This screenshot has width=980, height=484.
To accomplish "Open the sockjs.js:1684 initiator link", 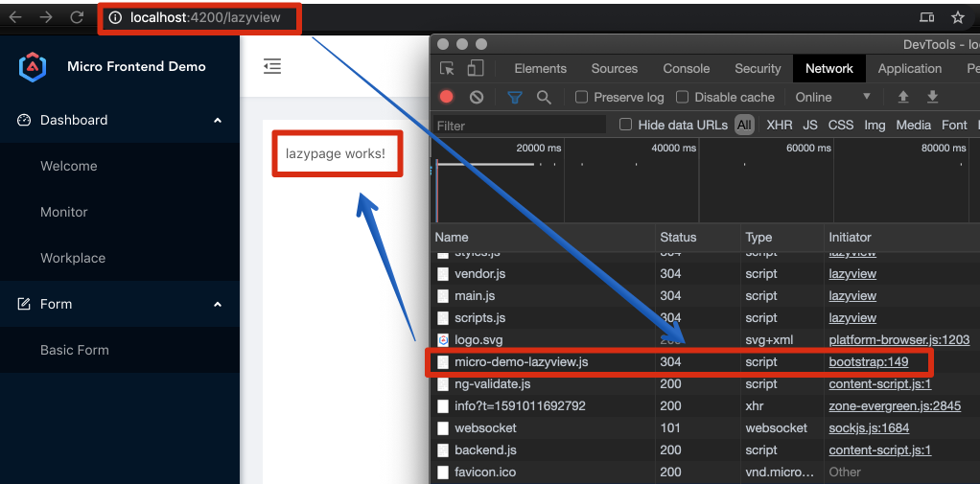I will (x=869, y=427).
